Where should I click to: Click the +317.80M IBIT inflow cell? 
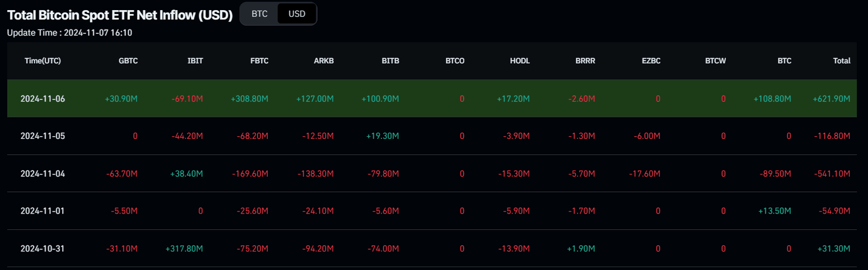(184, 249)
